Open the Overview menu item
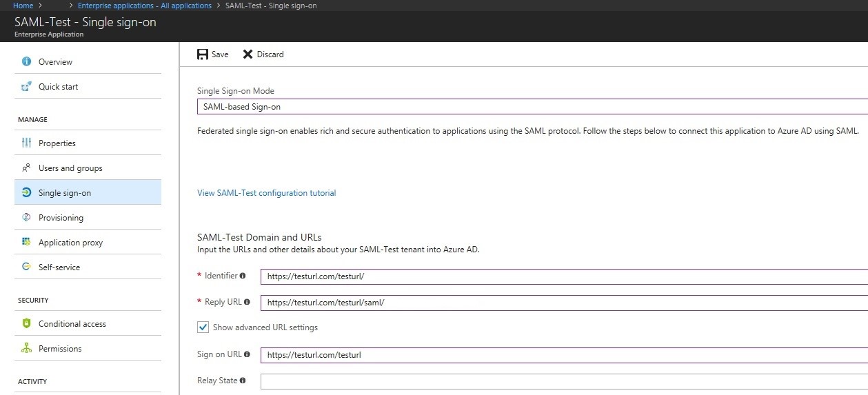Image resolution: width=868 pixels, height=395 pixels. click(x=88, y=62)
